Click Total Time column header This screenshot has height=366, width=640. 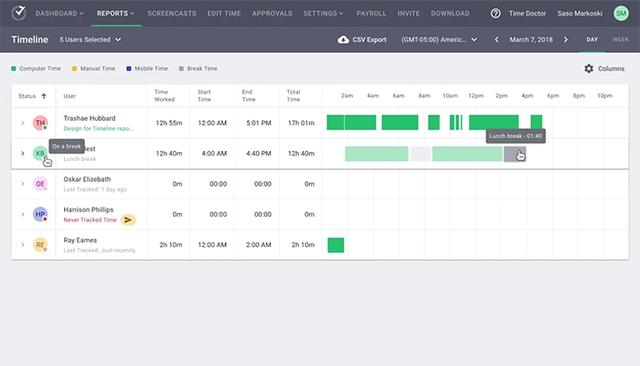coord(293,96)
